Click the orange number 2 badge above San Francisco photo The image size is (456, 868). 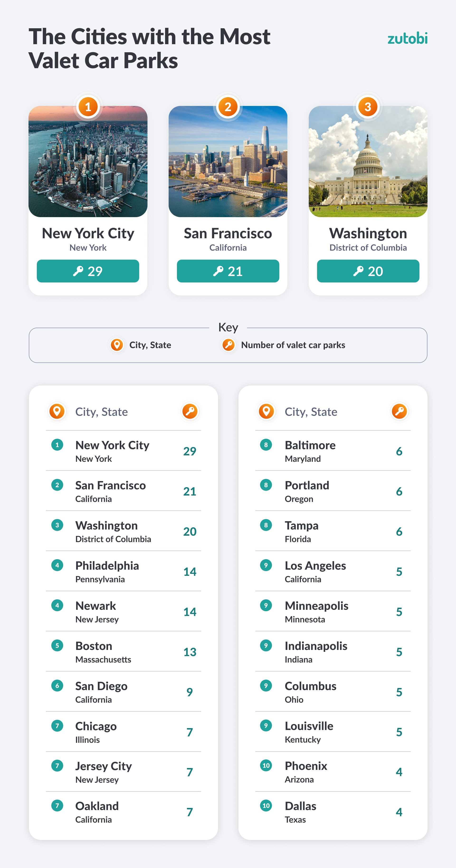(x=228, y=107)
